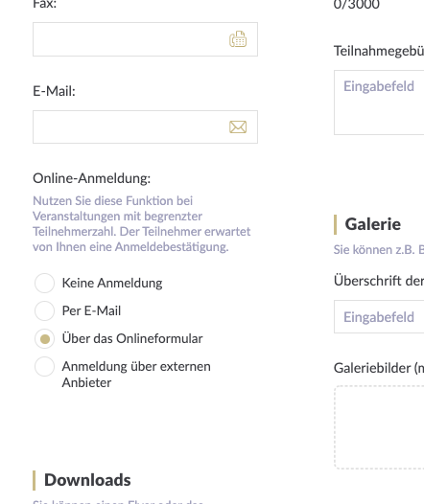Click the Online-Anmeldung help description text
This screenshot has height=504, width=424.
coord(142,223)
